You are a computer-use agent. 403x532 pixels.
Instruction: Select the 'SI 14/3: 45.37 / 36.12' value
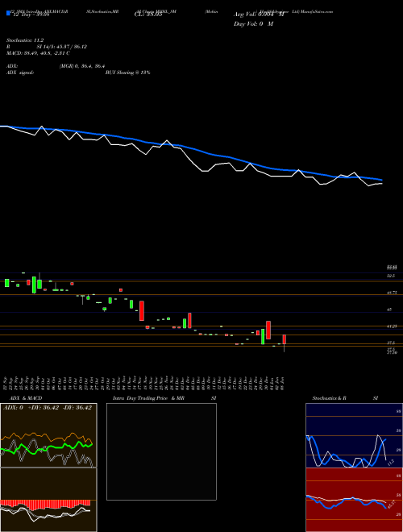point(62,47)
